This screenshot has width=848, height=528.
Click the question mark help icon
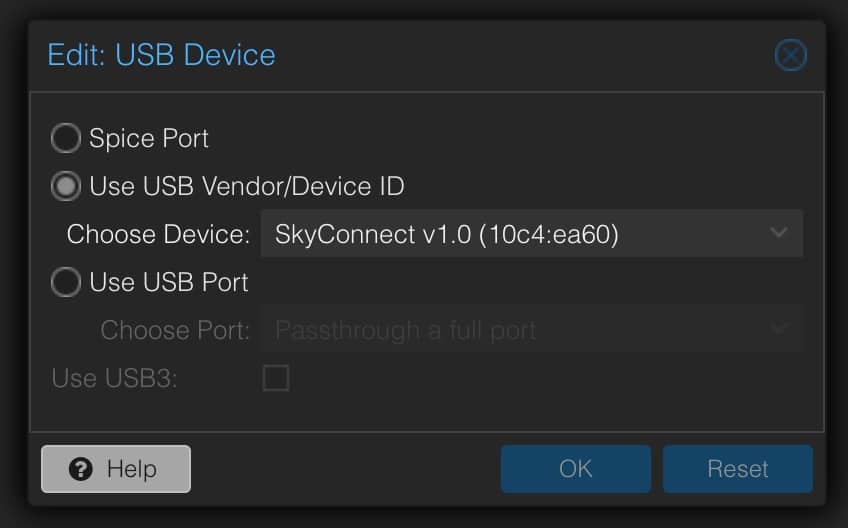pyautogui.click(x=81, y=469)
